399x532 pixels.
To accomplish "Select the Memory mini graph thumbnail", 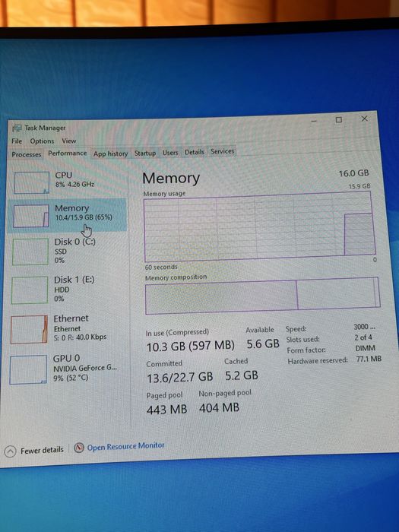I will tap(31, 216).
